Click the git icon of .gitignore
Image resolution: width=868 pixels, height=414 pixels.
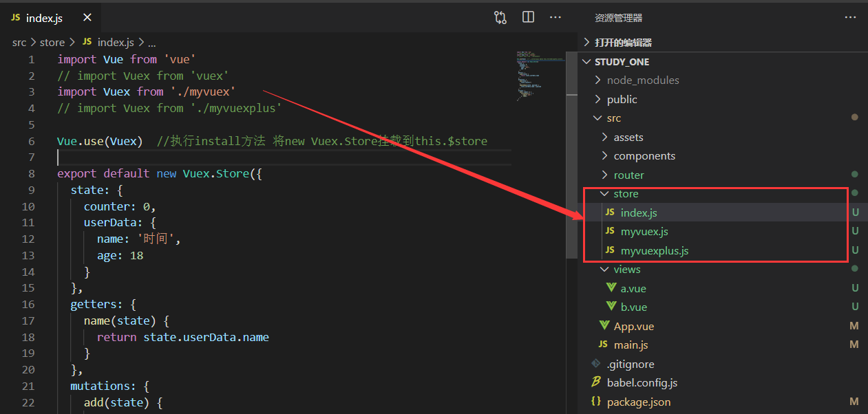596,364
